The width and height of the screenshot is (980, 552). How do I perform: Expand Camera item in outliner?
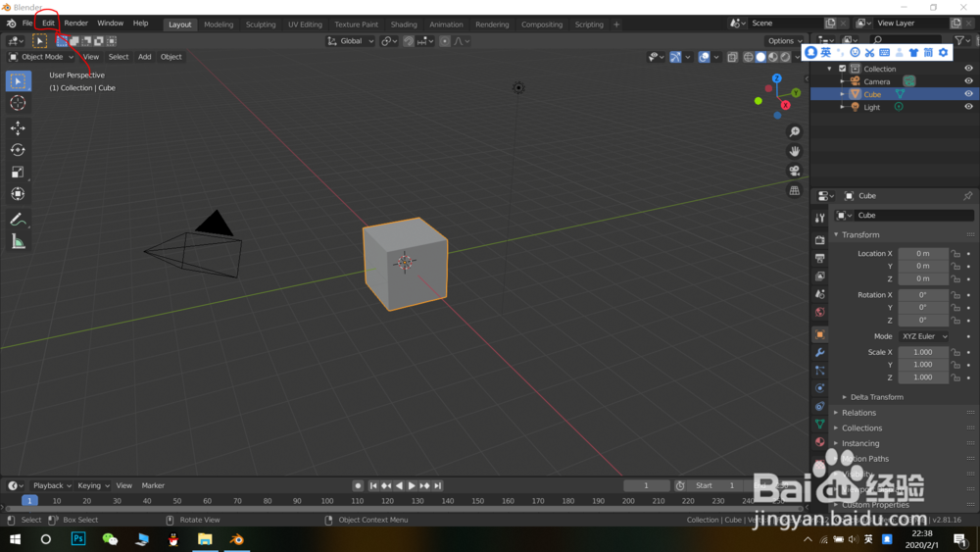tap(843, 82)
